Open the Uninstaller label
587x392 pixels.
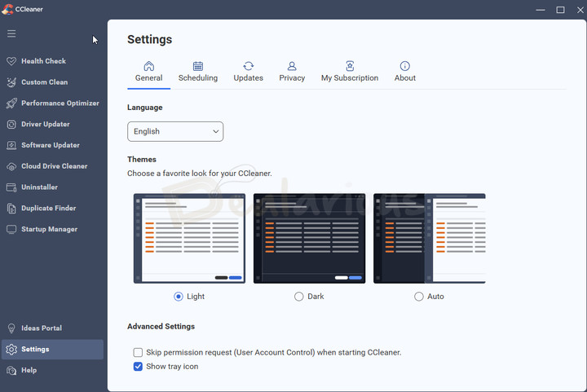[39, 187]
